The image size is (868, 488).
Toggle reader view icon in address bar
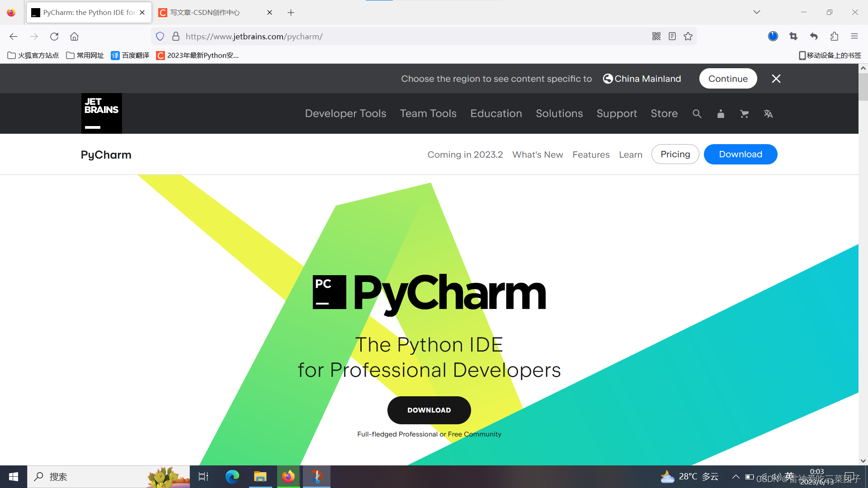click(x=672, y=37)
